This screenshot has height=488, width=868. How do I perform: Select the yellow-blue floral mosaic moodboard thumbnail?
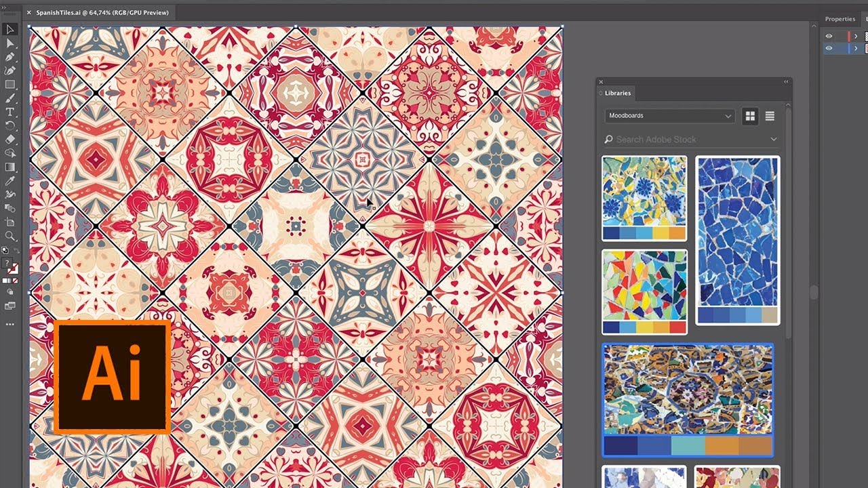tap(644, 199)
